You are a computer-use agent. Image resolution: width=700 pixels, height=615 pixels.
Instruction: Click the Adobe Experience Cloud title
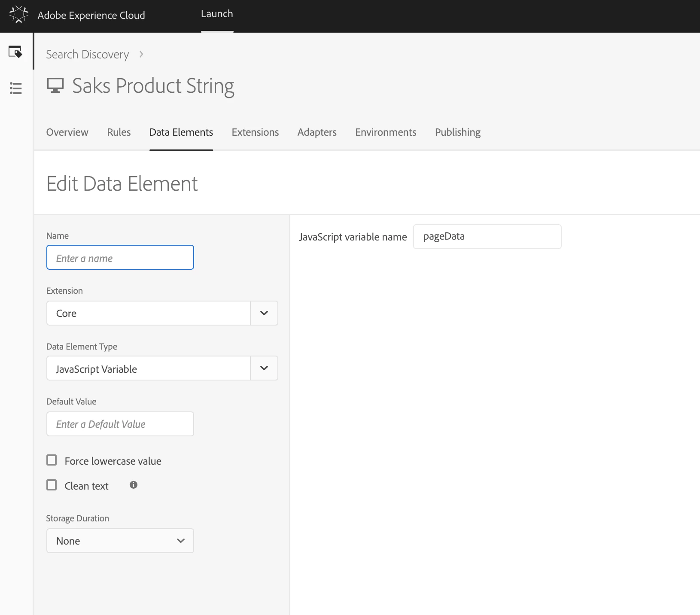(x=91, y=15)
